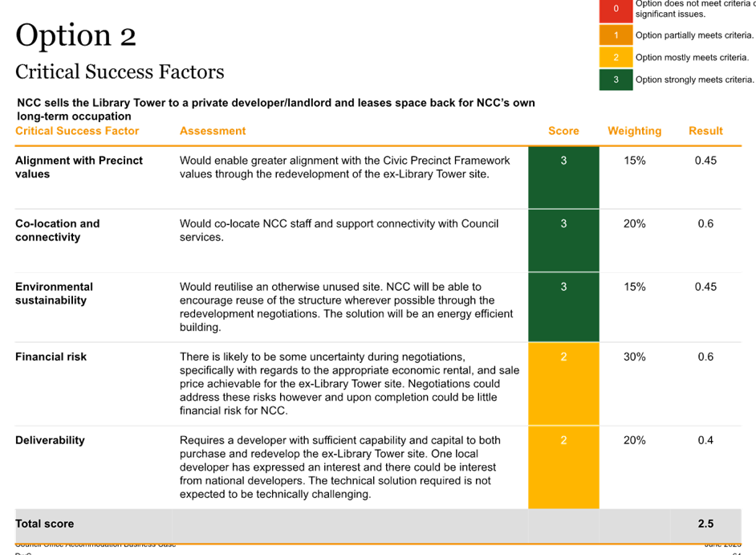756x555 pixels.
Task: Click the legend text "Option strongly meets criteria."
Action: click(694, 80)
